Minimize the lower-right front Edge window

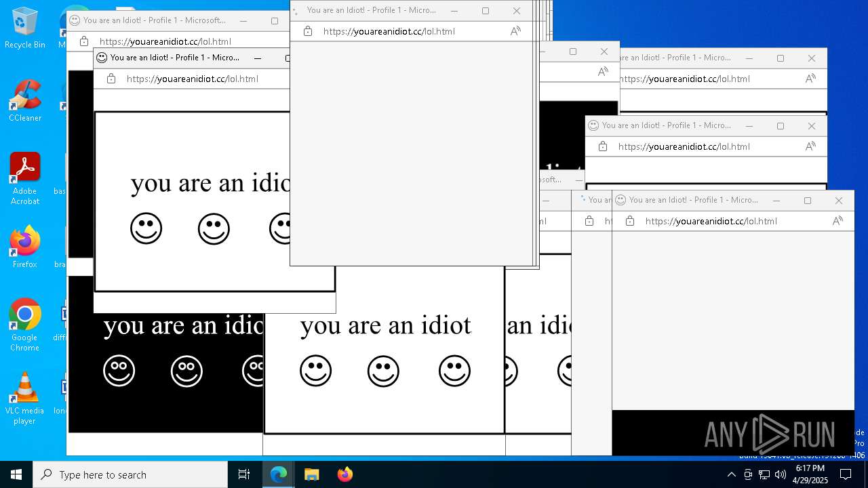[776, 201]
